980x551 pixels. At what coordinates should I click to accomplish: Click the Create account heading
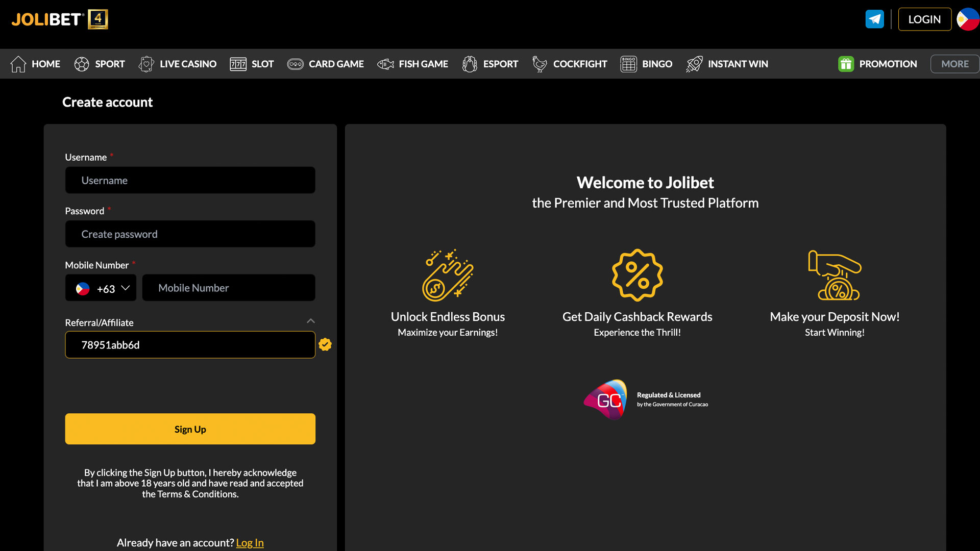107,102
